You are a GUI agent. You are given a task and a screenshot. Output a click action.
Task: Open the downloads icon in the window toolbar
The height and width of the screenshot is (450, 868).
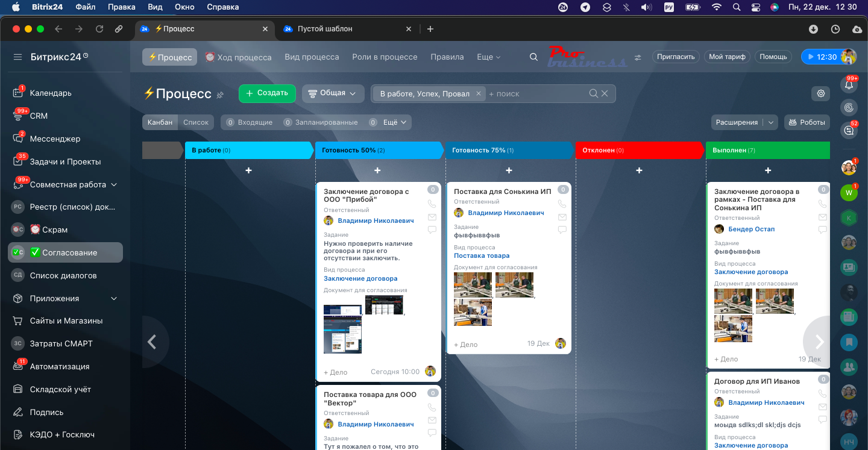(x=813, y=29)
